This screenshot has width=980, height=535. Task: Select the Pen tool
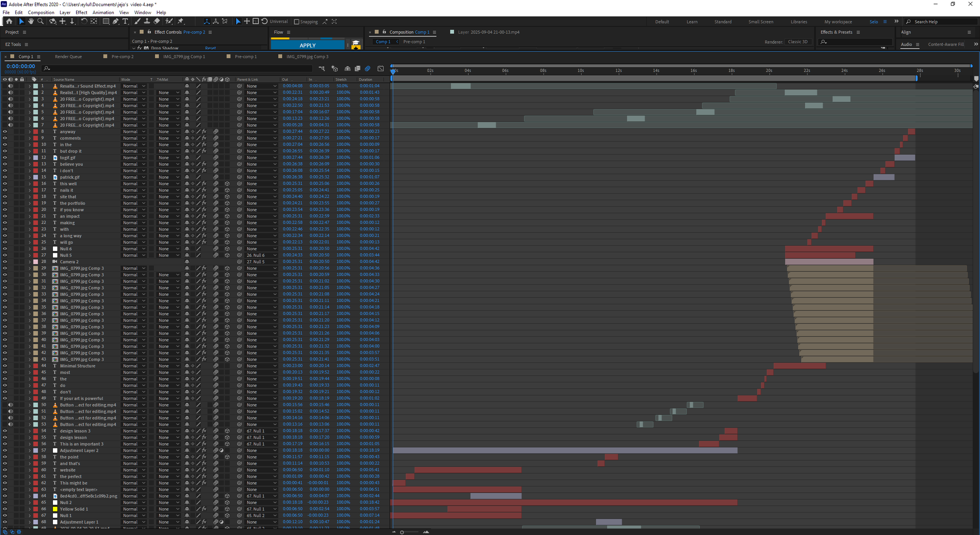click(116, 22)
